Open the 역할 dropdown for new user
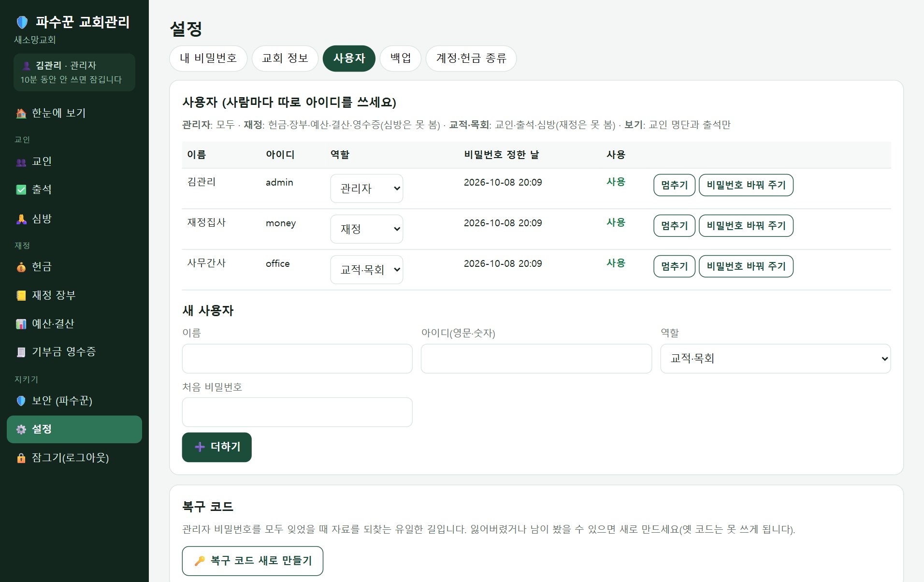 [x=775, y=359]
